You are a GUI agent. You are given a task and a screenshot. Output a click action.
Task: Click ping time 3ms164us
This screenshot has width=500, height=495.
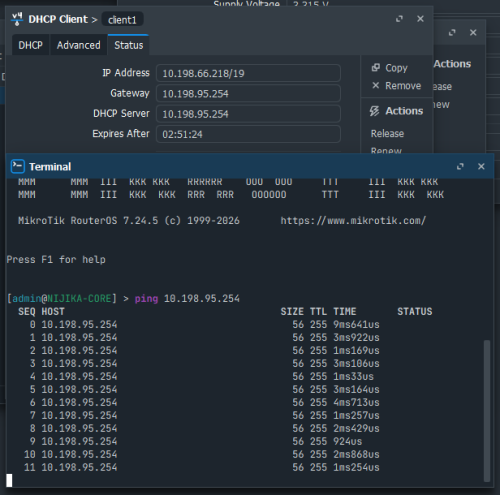click(356, 390)
